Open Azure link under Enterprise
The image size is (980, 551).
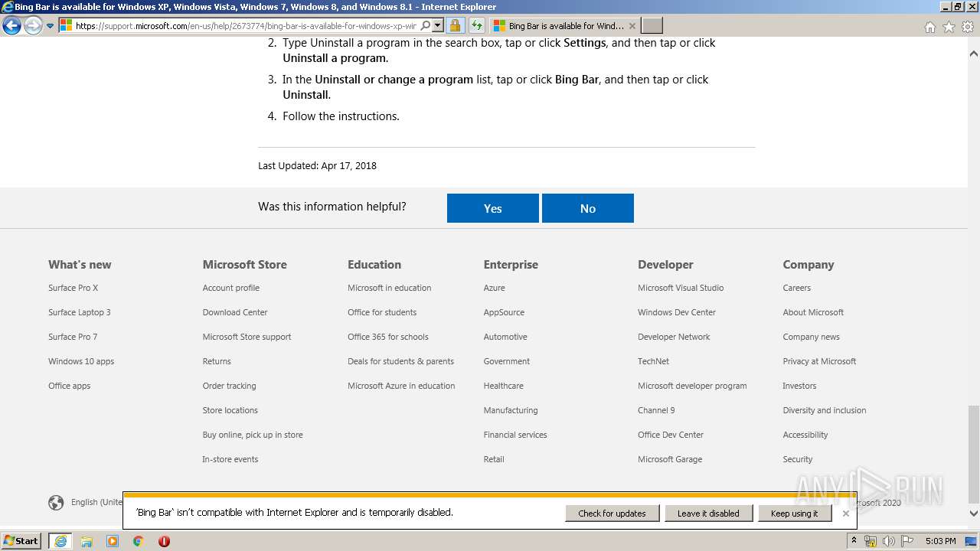tap(495, 288)
